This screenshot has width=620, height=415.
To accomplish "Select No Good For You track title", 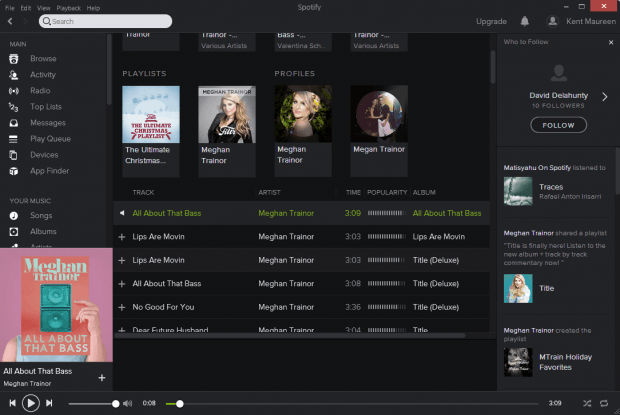I will [x=163, y=307].
